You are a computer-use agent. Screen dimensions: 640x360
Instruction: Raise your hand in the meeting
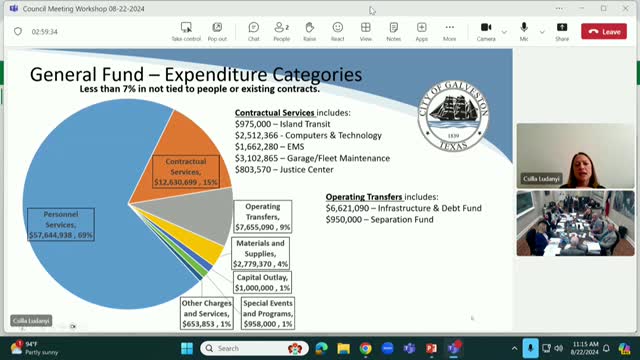point(309,32)
